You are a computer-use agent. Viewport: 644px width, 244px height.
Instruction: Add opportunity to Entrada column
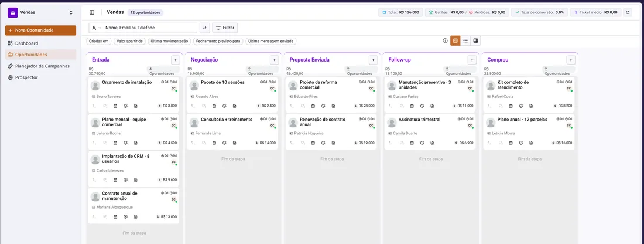coord(176,60)
